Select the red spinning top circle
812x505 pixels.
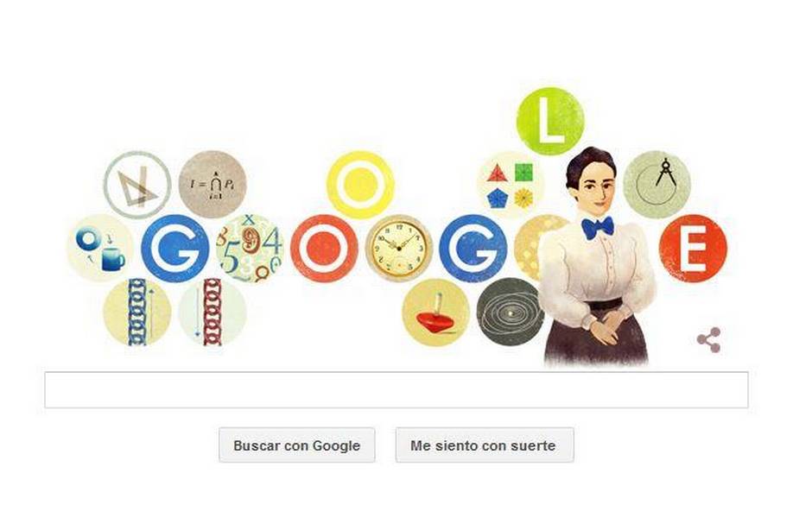pos(435,312)
